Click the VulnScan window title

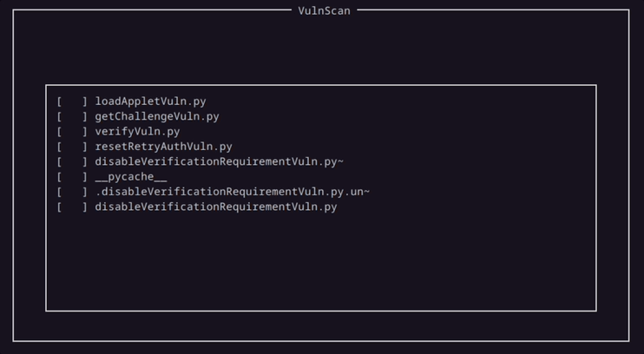[324, 10]
